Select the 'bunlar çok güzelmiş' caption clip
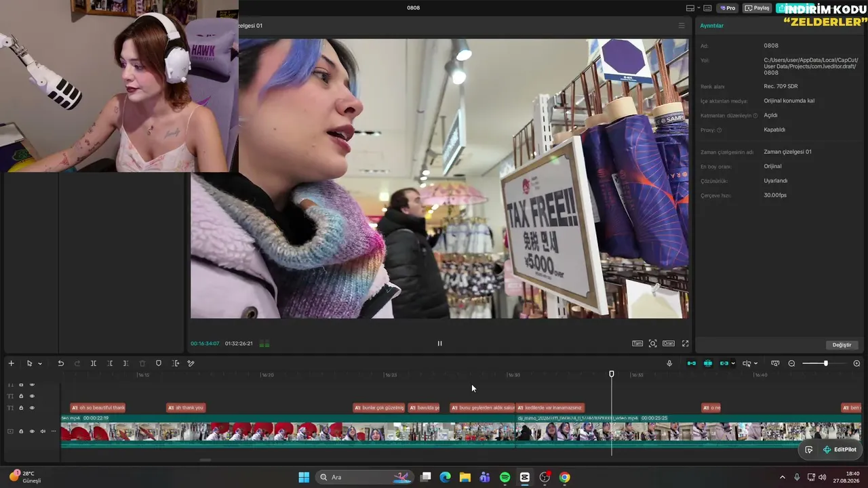The height and width of the screenshot is (488, 868). [x=379, y=407]
